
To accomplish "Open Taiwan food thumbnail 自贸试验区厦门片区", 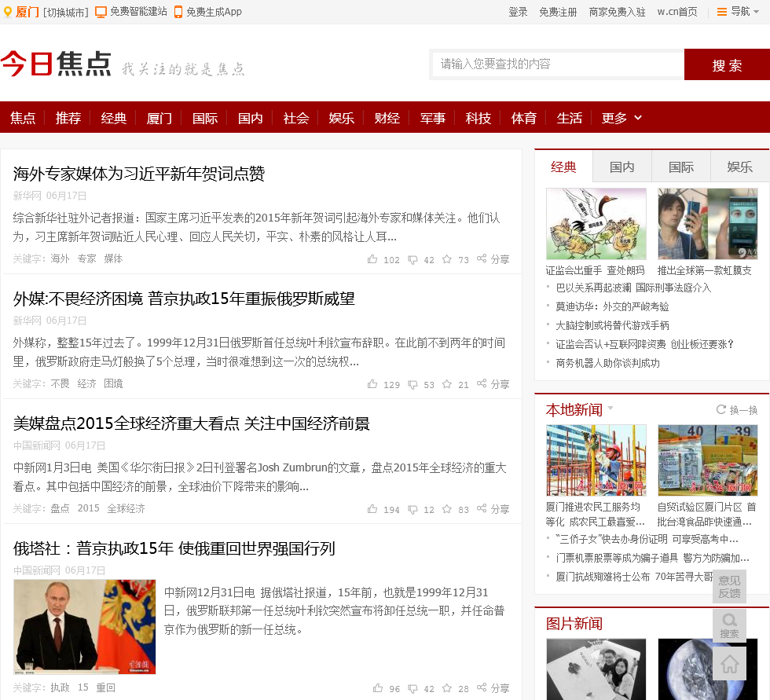I will (708, 460).
